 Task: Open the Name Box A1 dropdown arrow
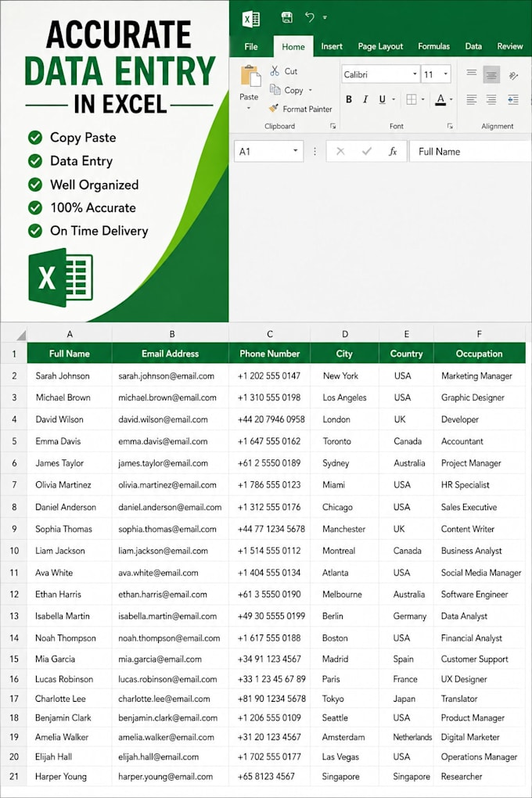point(295,151)
